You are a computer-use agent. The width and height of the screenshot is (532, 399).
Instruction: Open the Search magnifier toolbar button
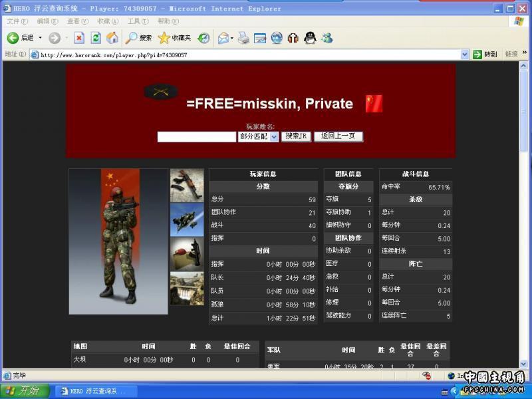tap(138, 38)
